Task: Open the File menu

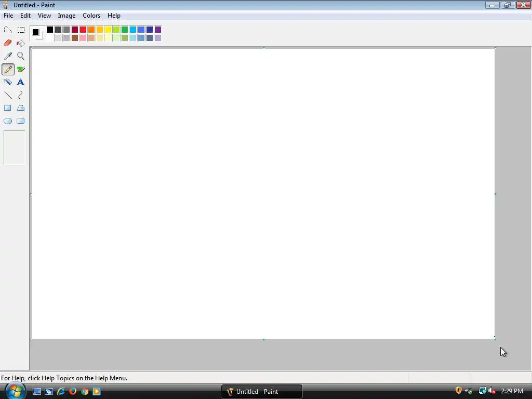Action: tap(8, 16)
